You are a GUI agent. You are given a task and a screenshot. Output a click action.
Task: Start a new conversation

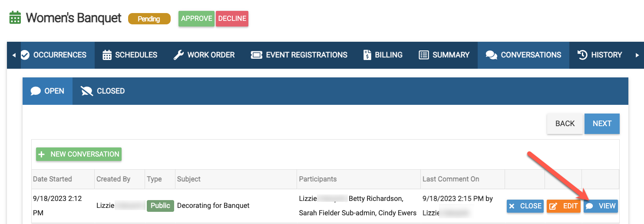click(79, 154)
